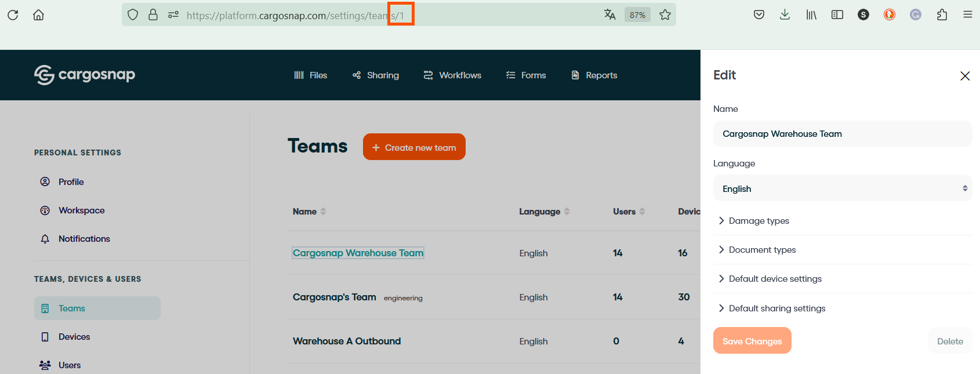Click users count 14 for Cargosnap's Team
Viewport: 980px width, 374px height.
point(618,297)
